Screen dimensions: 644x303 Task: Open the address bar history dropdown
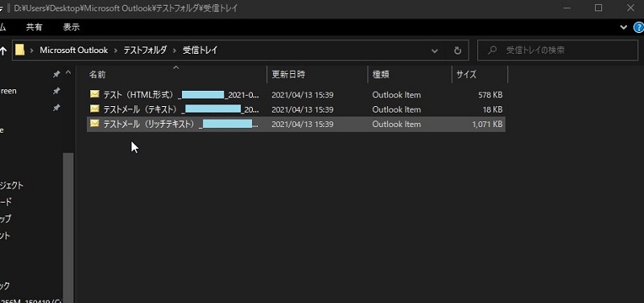coord(435,51)
